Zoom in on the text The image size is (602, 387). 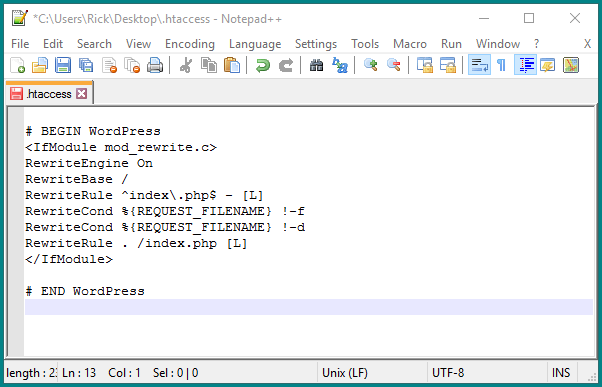click(370, 65)
